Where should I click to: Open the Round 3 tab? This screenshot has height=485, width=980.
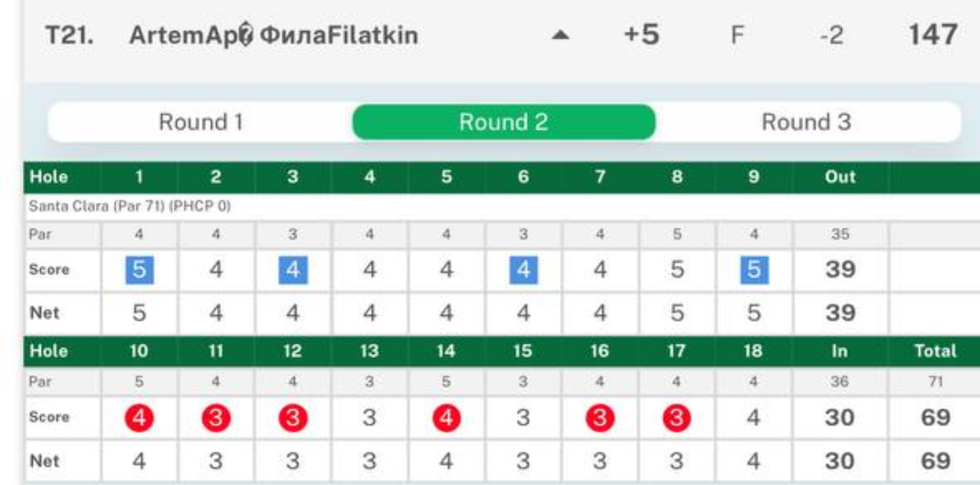(806, 122)
